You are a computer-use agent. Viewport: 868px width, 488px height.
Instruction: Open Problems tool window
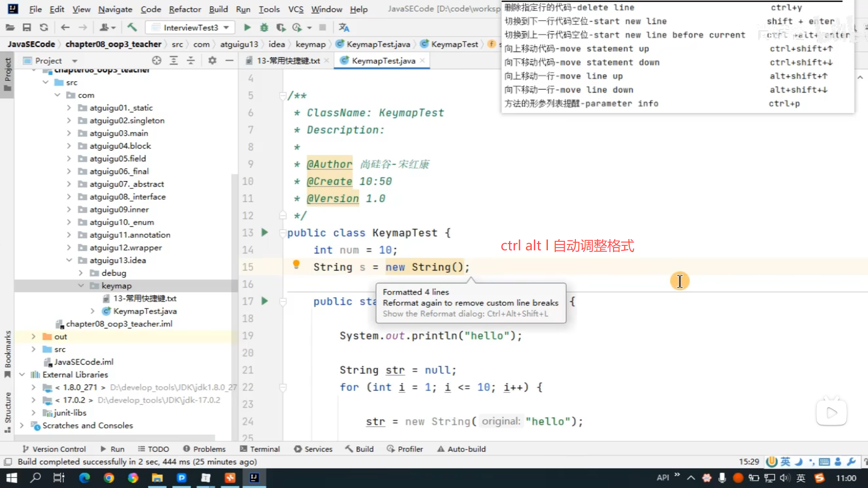coord(204,449)
